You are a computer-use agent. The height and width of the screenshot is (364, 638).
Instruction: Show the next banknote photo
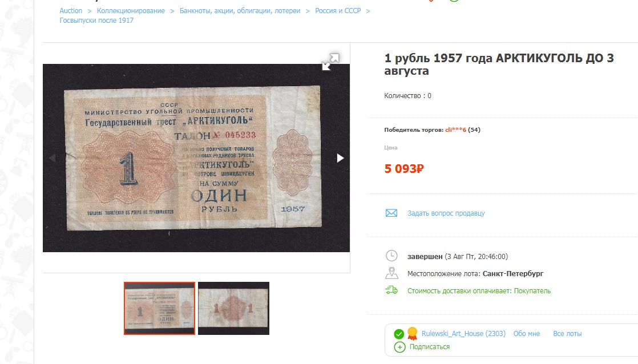click(340, 158)
